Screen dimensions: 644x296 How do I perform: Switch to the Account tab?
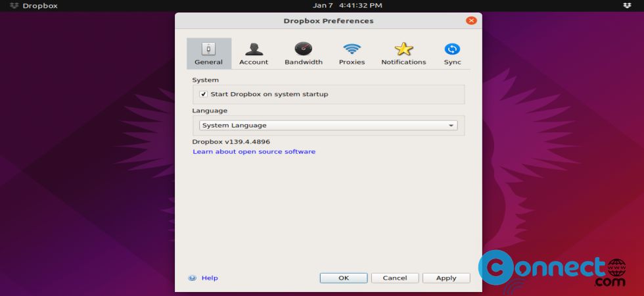254,53
